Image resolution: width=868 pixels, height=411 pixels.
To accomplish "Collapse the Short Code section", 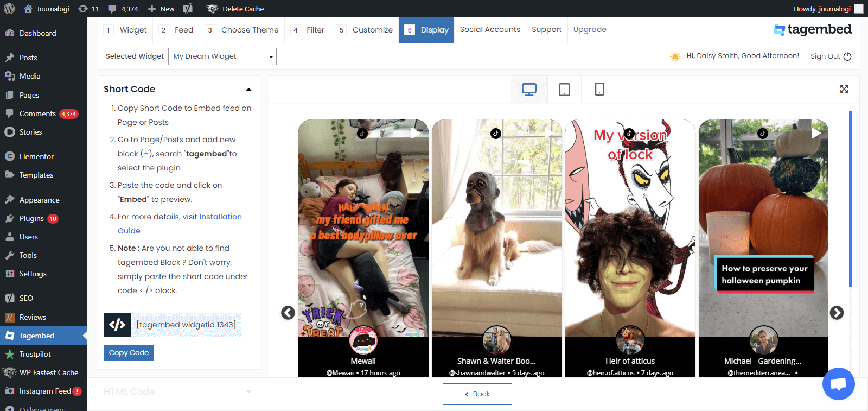I will coord(248,90).
